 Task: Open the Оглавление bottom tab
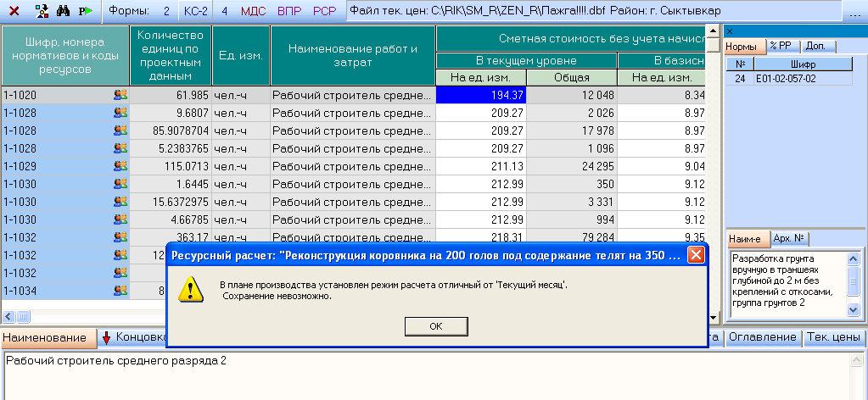pos(764,337)
